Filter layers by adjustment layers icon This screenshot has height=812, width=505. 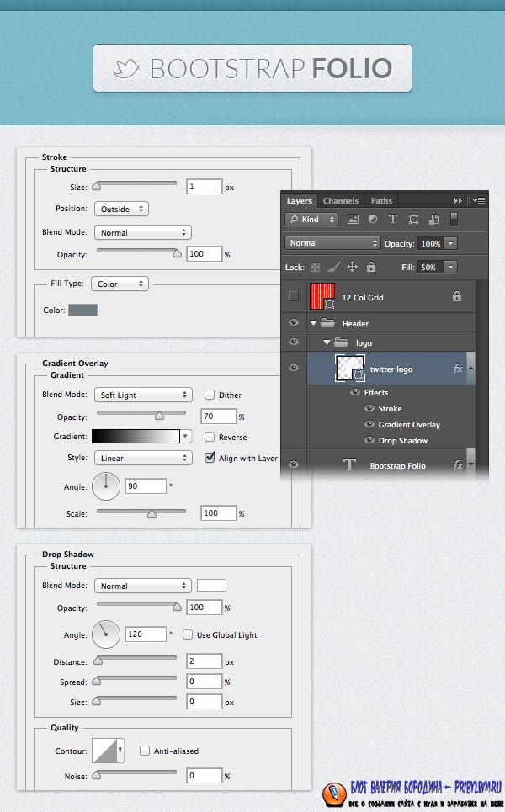(x=373, y=219)
